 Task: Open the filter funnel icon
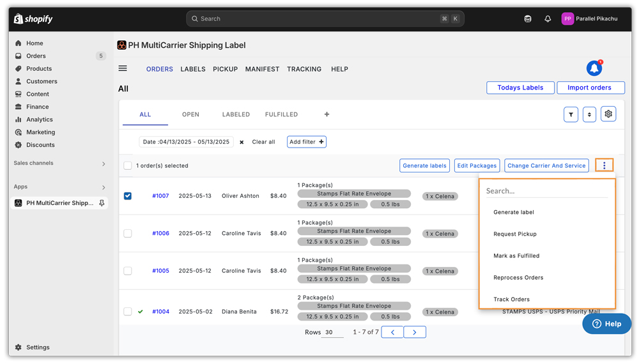click(x=571, y=114)
